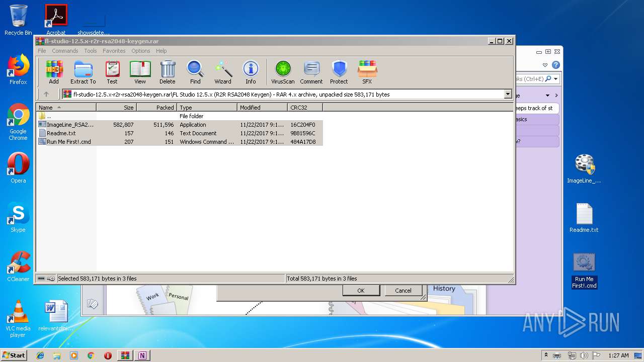Click the VLC media player desktop icon
644x362 pixels.
[18, 319]
